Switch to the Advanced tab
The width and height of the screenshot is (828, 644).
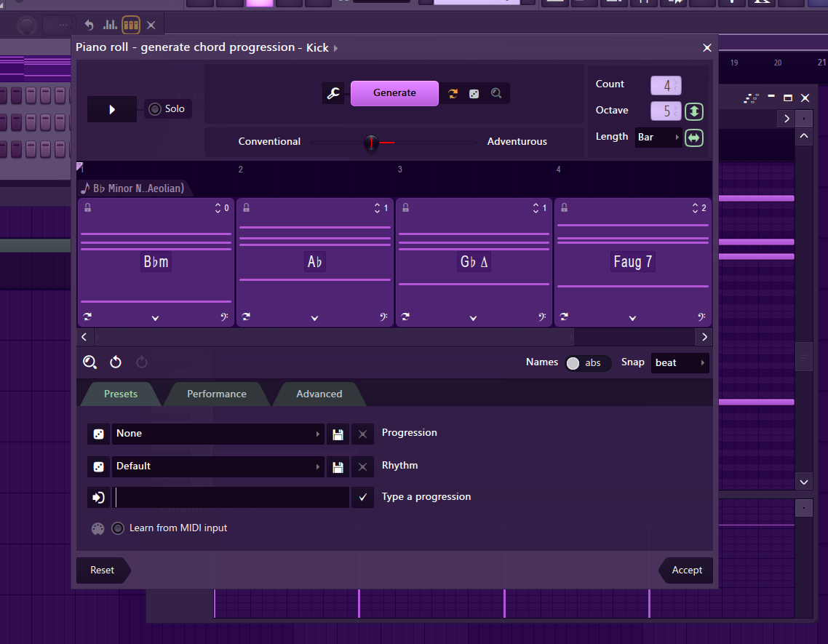(x=319, y=394)
